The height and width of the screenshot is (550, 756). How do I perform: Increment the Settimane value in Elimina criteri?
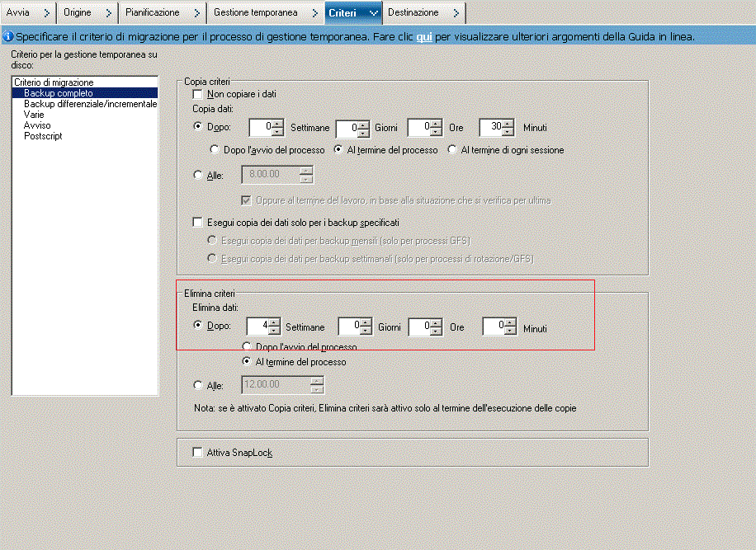pyautogui.click(x=273, y=322)
